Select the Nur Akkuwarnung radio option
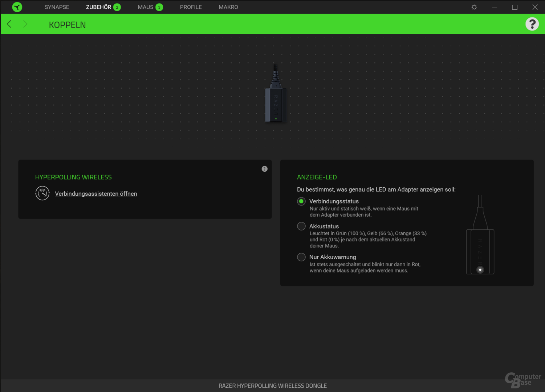The height and width of the screenshot is (392, 545). pos(301,257)
